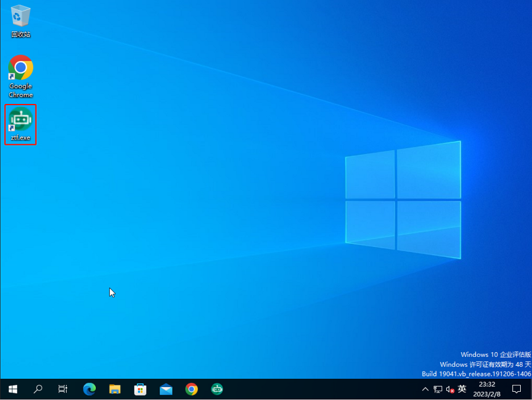Screen dimensions: 532x400
Task: Open the Mail app in taskbar
Action: [166, 389]
